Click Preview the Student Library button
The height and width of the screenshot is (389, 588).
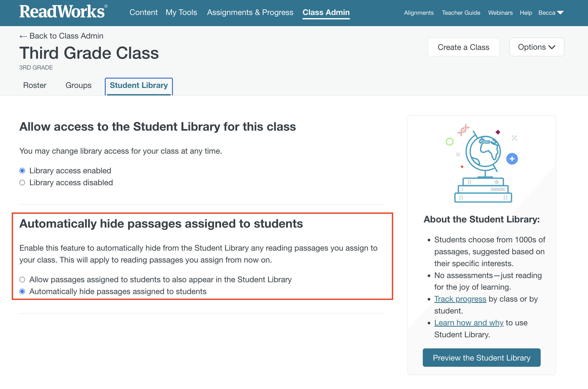tap(481, 358)
